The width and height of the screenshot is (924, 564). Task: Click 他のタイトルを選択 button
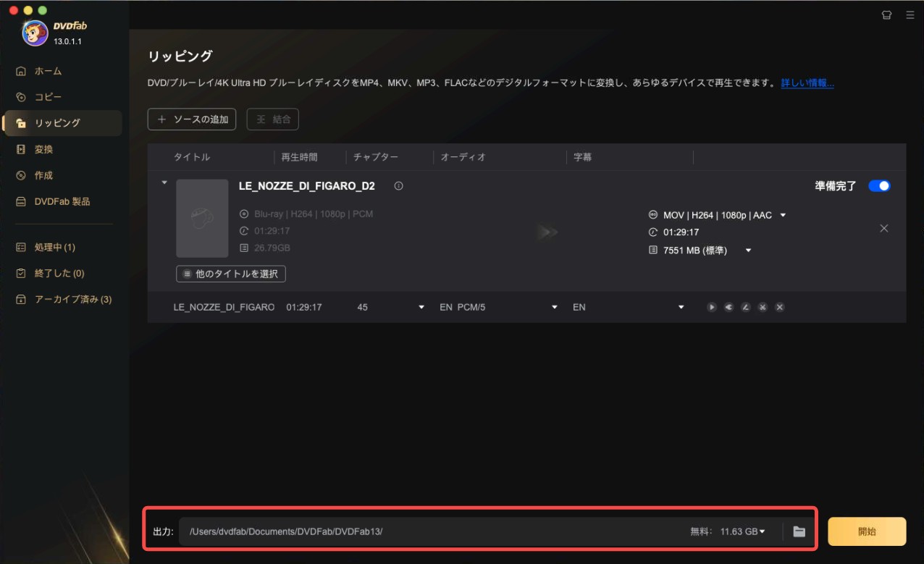pyautogui.click(x=231, y=274)
